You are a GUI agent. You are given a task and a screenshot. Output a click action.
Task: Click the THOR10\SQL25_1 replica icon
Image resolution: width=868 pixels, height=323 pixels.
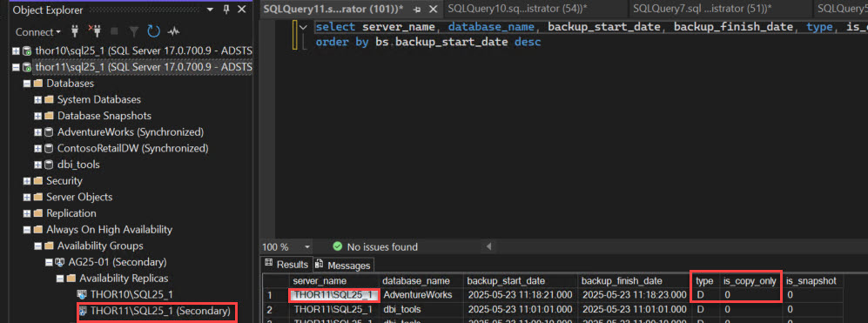(x=82, y=294)
